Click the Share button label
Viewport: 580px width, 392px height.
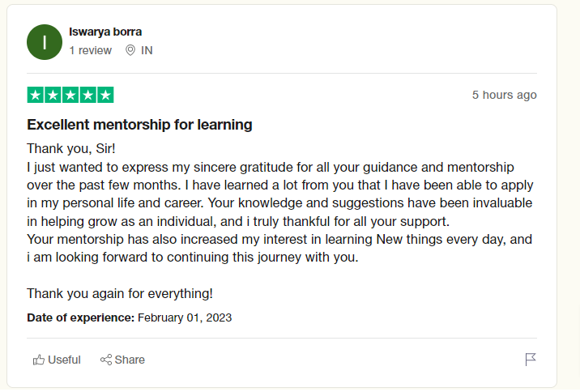[x=130, y=360]
